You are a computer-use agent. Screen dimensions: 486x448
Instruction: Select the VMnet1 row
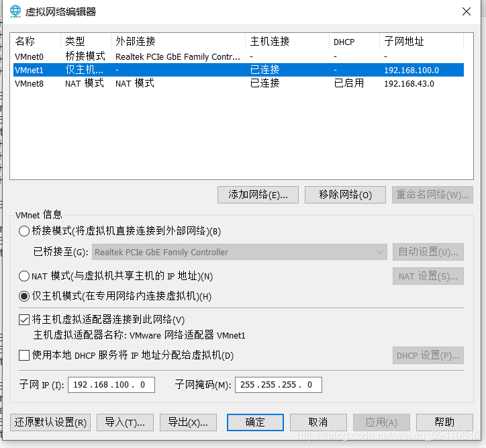[x=238, y=70]
